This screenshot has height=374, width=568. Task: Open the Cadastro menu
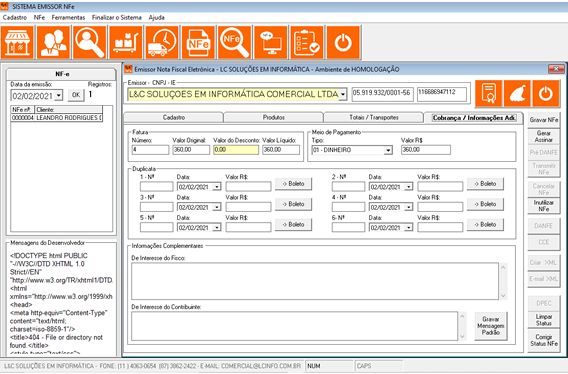pos(15,17)
